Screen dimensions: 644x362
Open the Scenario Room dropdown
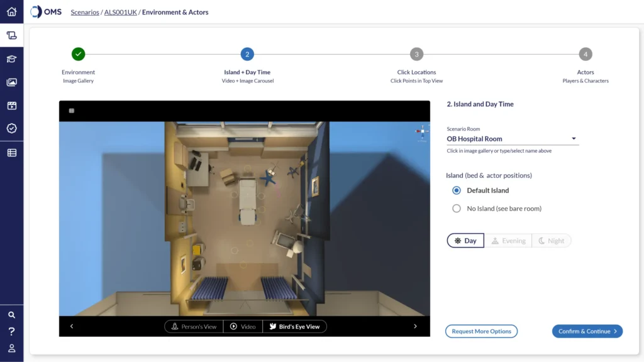[x=573, y=138]
